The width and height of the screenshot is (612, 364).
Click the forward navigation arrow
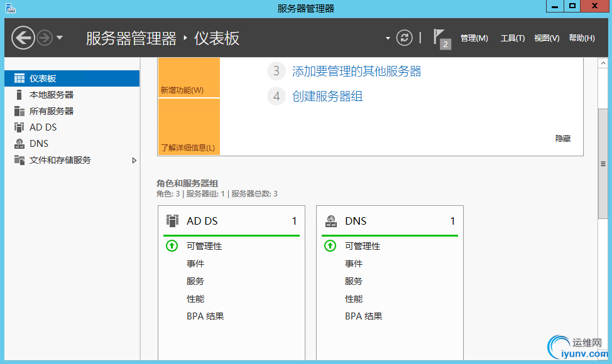(x=44, y=38)
